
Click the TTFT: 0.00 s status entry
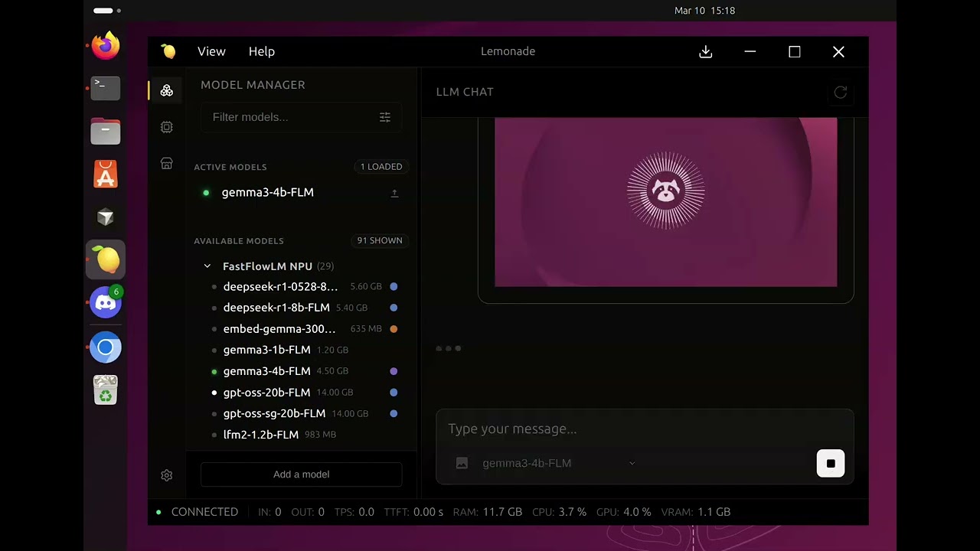pos(413,512)
